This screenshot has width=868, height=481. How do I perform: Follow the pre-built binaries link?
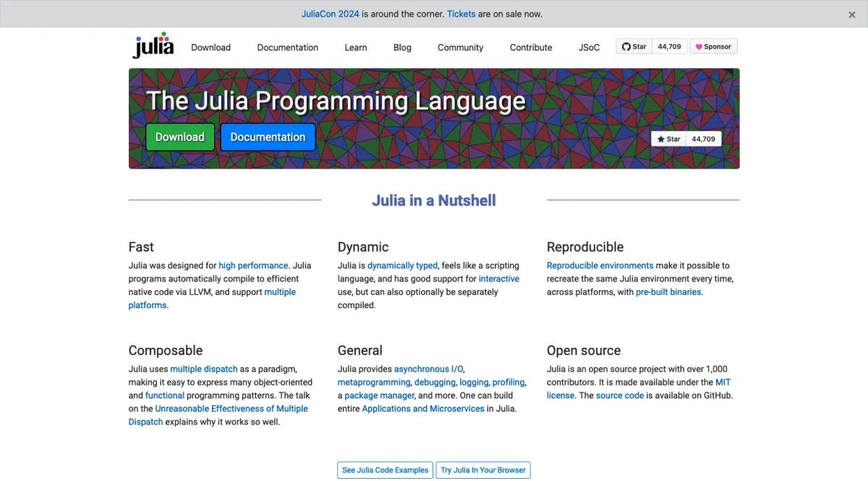pos(668,292)
